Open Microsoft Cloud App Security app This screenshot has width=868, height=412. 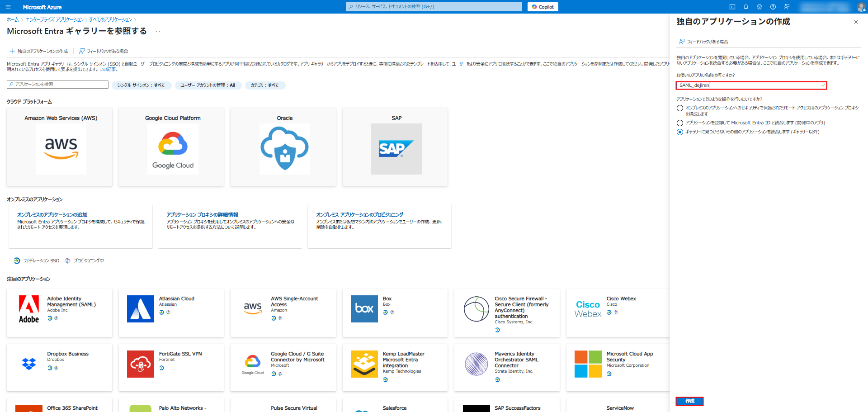click(x=618, y=367)
